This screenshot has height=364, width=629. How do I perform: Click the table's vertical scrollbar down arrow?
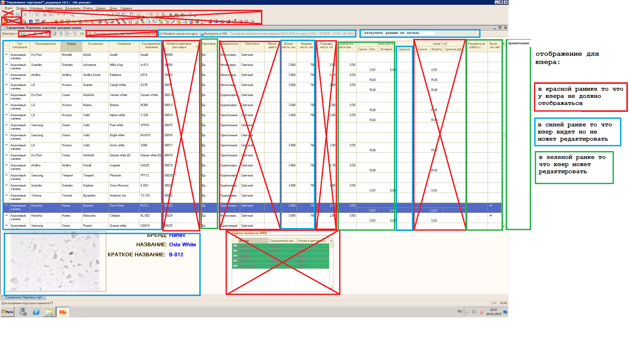click(x=504, y=226)
